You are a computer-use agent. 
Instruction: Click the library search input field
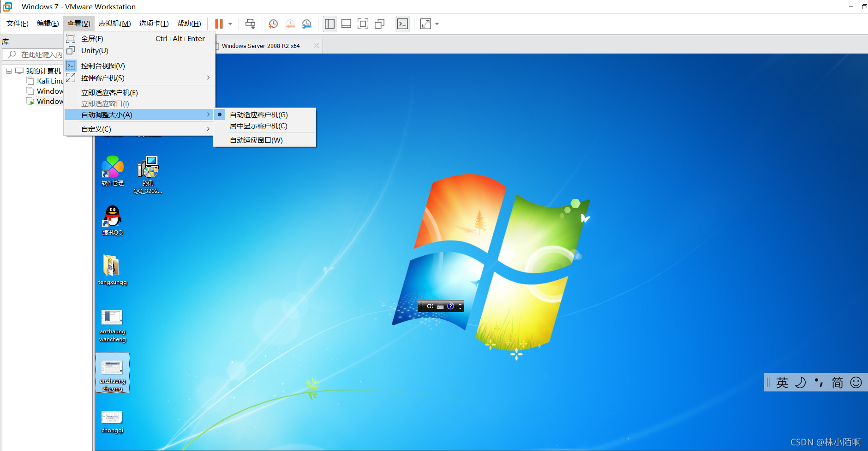(33, 54)
